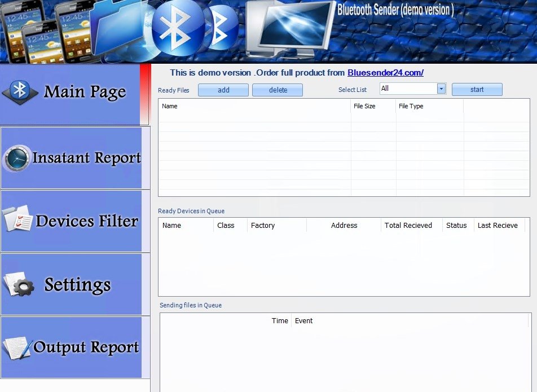The height and width of the screenshot is (392, 537).
Task: Click the File Size column header
Action: coord(373,106)
